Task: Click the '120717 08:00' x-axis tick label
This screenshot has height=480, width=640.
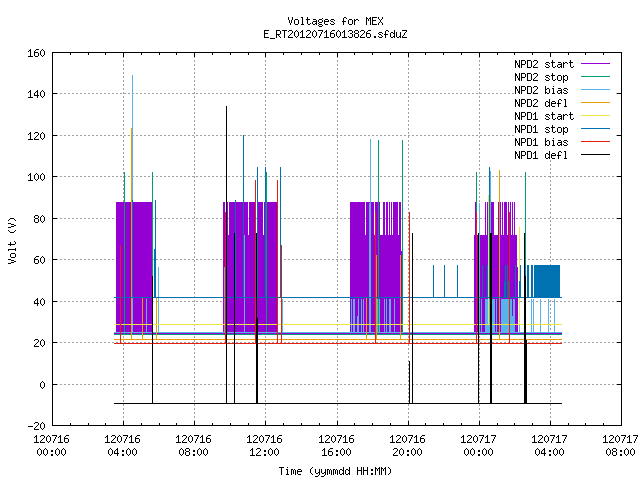Action: click(x=621, y=446)
